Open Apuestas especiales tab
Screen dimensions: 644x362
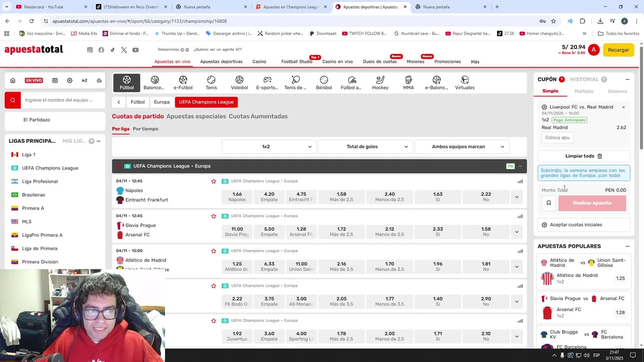[x=196, y=116]
